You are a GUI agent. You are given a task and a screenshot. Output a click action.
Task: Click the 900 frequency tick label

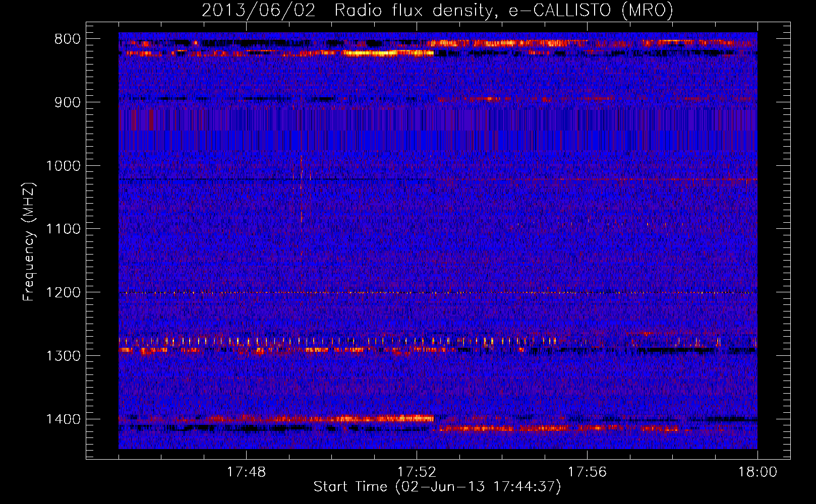(x=67, y=102)
